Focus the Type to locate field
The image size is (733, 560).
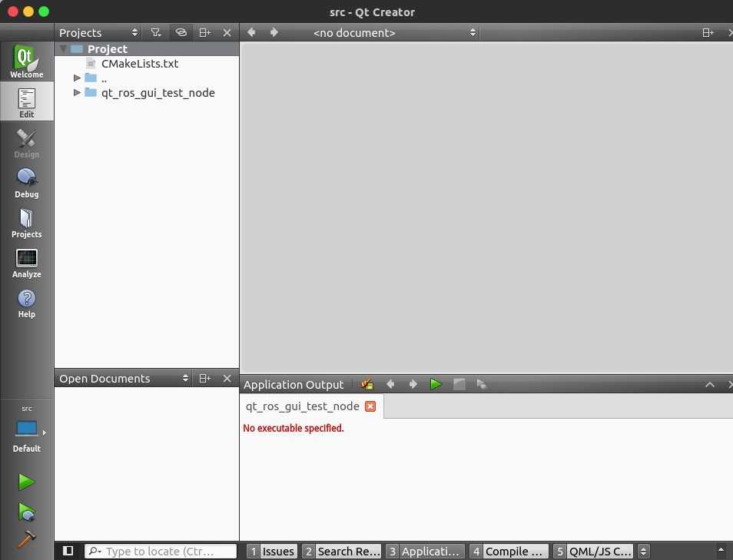(x=161, y=551)
